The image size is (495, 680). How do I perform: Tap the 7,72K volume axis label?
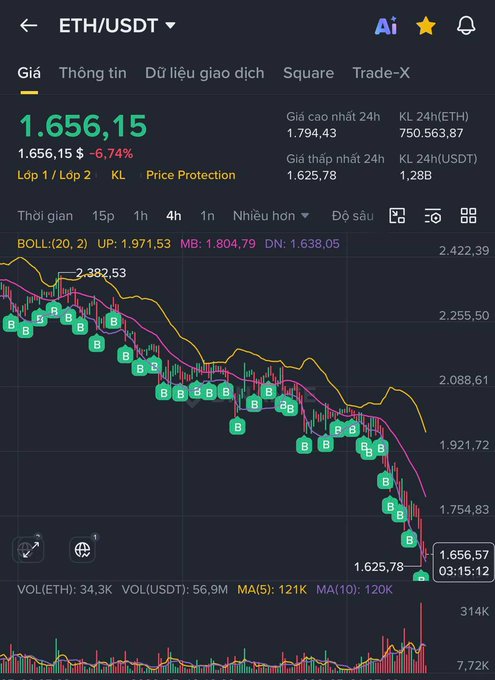click(472, 665)
